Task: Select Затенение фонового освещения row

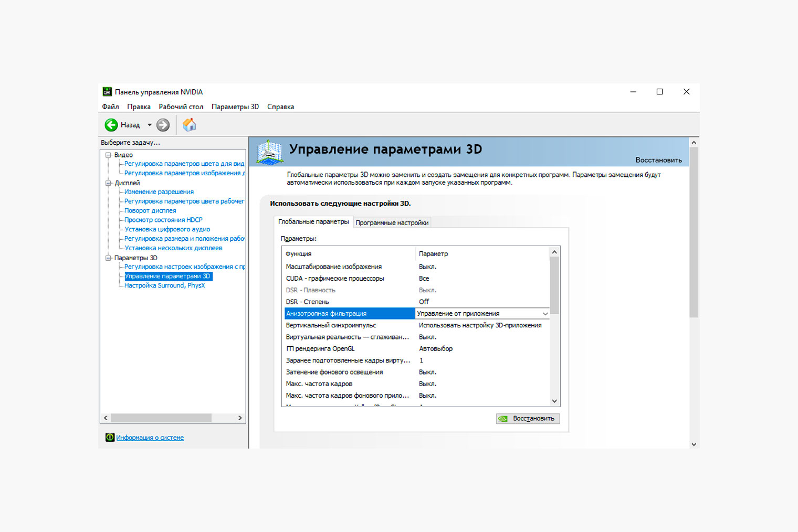Action: point(416,372)
